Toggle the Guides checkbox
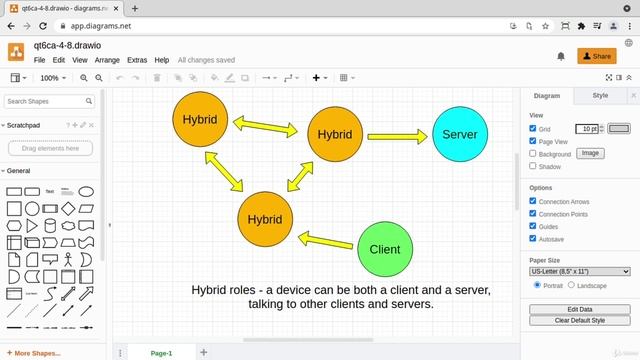The width and height of the screenshot is (640, 360). tap(533, 226)
